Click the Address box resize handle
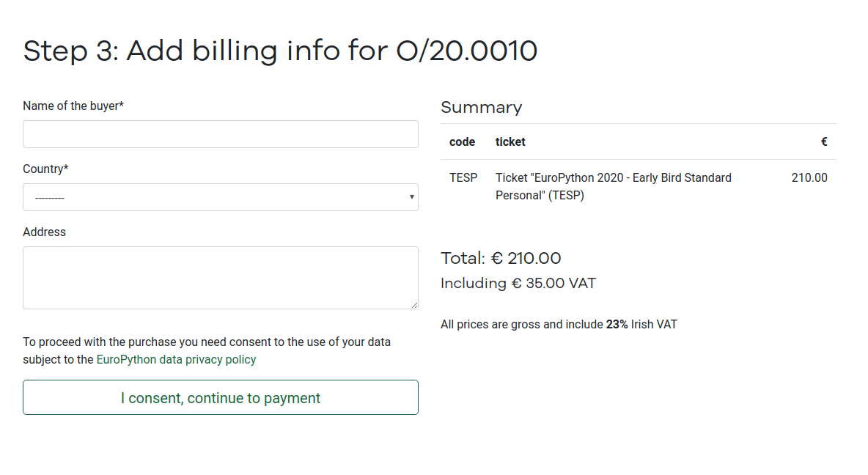The width and height of the screenshot is (868, 475). coord(414,305)
